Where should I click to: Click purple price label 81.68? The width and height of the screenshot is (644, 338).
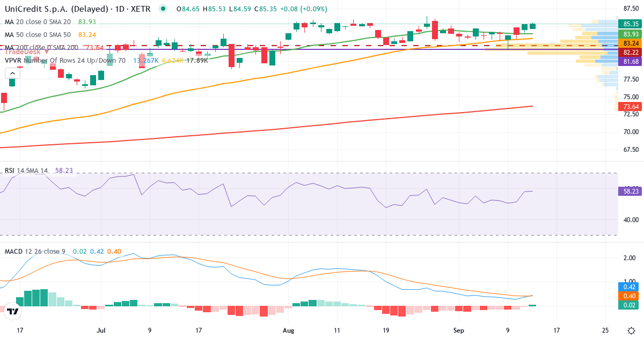631,62
